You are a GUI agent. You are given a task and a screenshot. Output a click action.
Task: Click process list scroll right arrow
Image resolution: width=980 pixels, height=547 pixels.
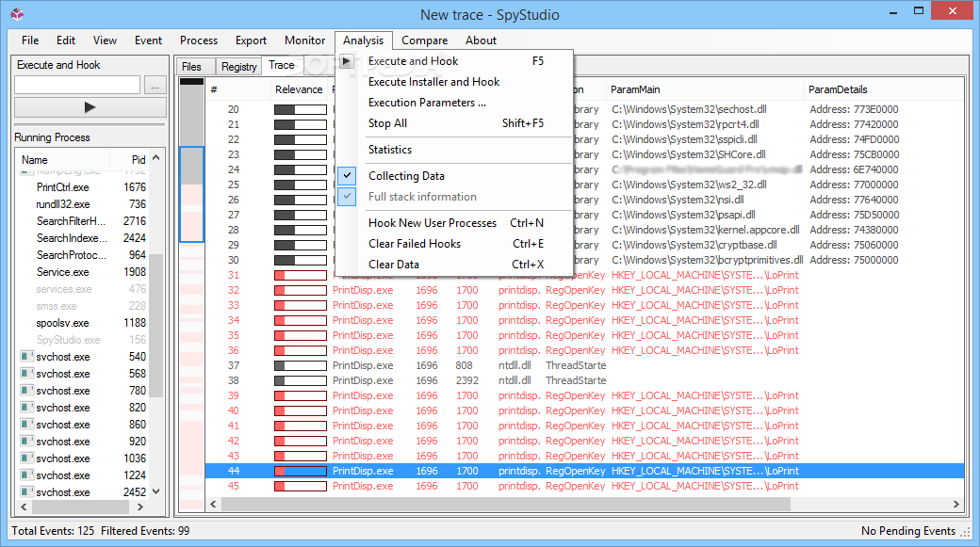pos(140,507)
